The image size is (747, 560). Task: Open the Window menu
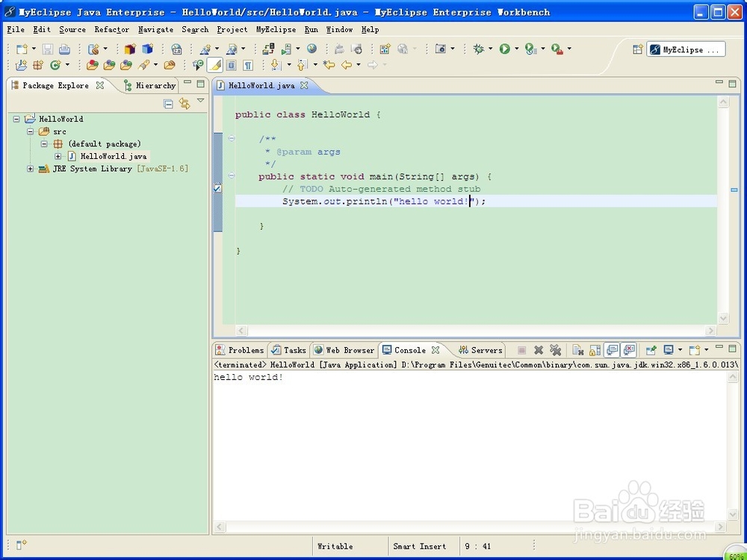click(340, 30)
